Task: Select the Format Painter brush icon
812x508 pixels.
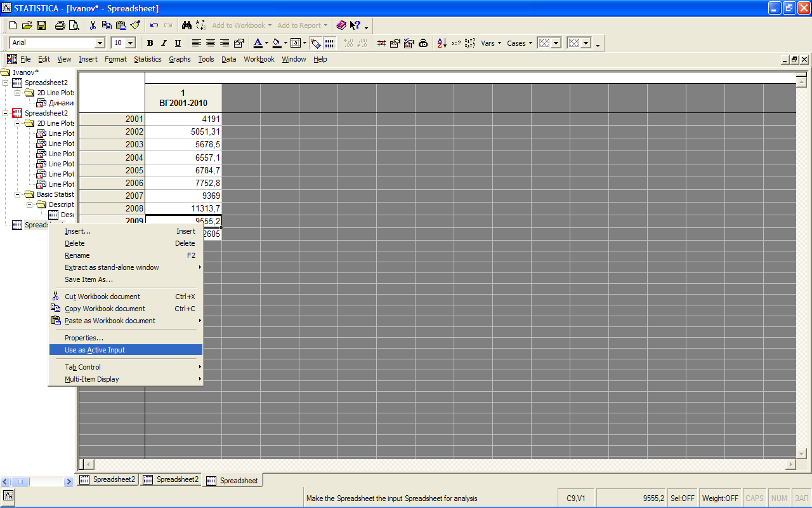Action: pos(135,25)
